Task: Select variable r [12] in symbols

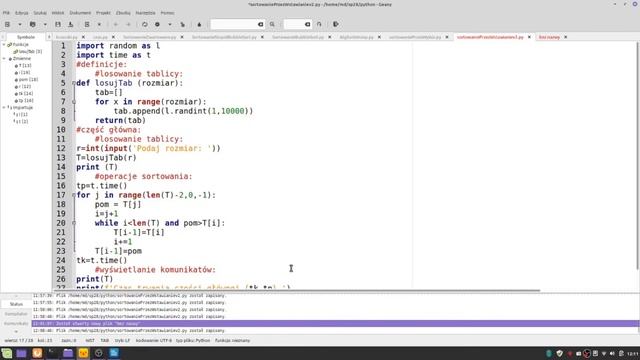Action: click(23, 87)
